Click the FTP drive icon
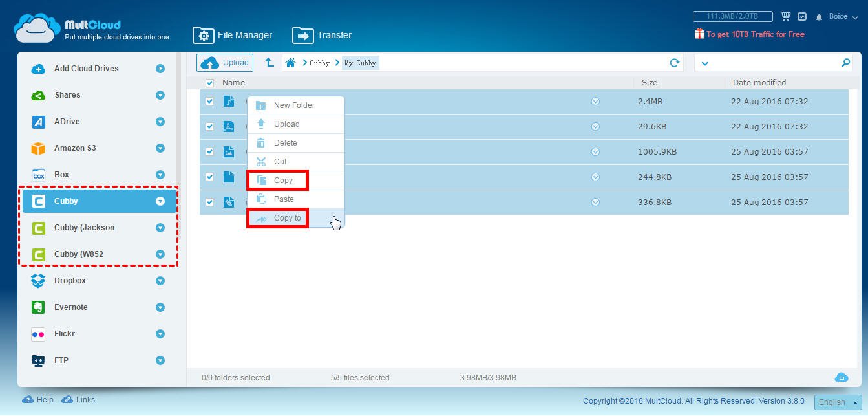The width and height of the screenshot is (868, 416). coord(39,360)
